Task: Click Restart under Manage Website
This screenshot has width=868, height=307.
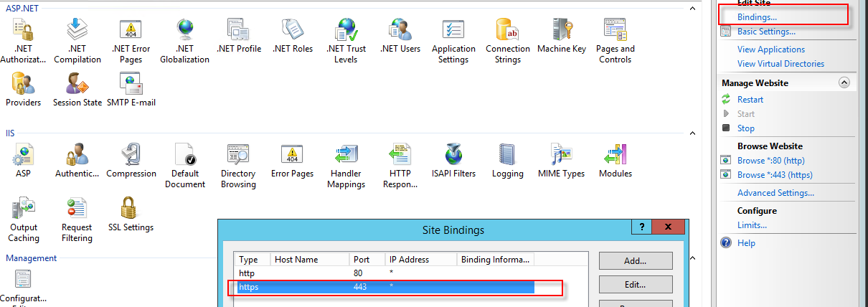Action: coord(750,100)
